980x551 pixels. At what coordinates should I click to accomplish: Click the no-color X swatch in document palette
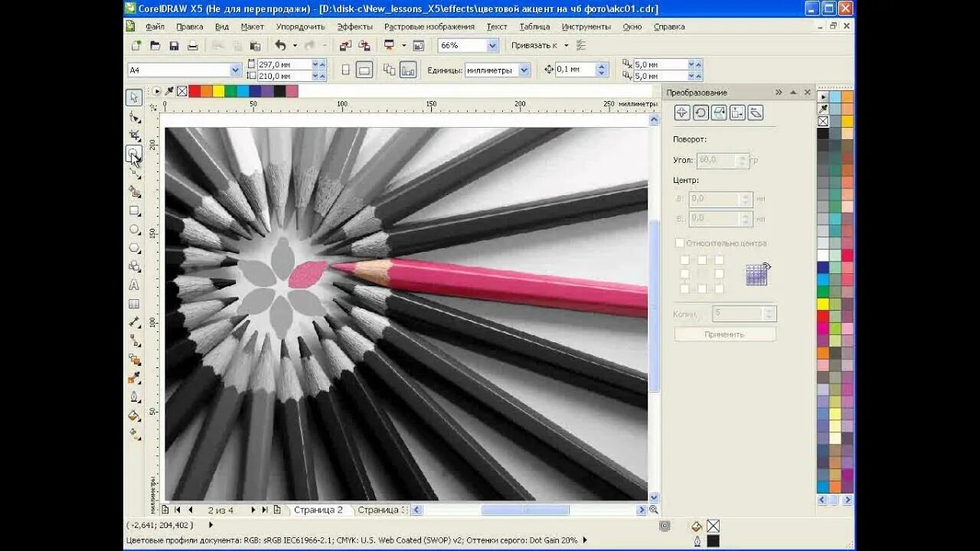point(182,91)
